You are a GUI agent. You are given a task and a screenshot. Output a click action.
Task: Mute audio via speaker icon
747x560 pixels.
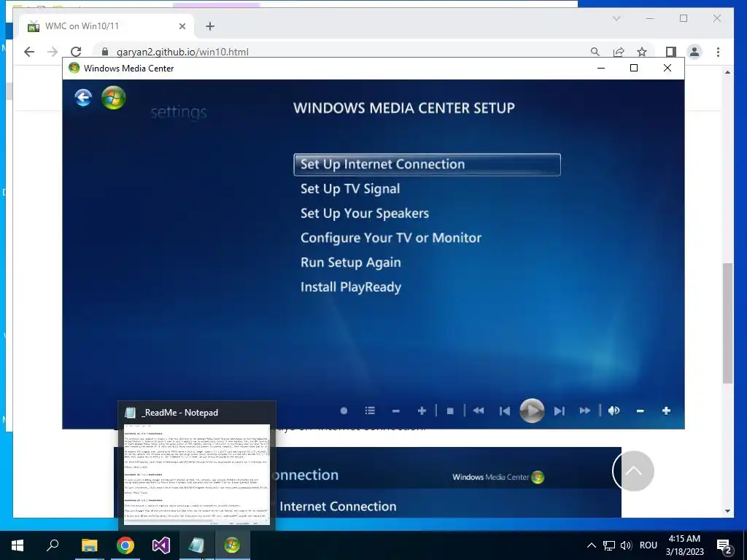614,411
